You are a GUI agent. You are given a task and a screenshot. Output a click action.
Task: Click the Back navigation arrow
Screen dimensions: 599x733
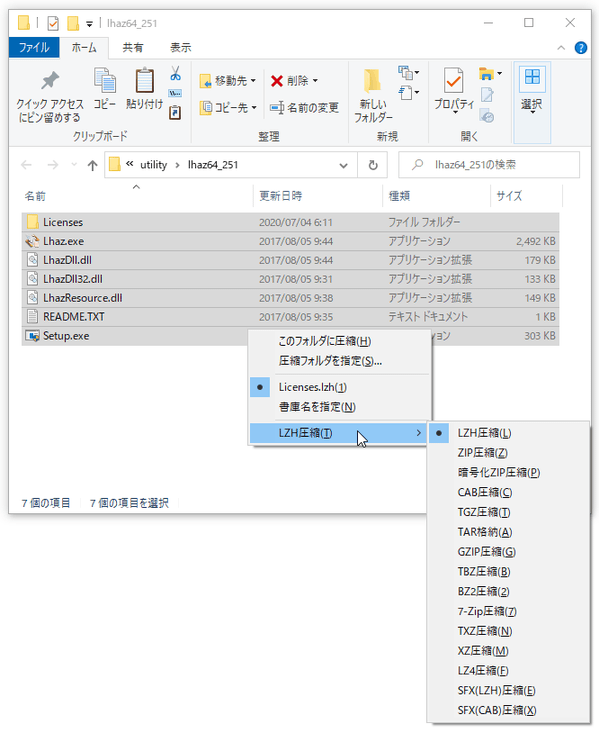[26, 165]
